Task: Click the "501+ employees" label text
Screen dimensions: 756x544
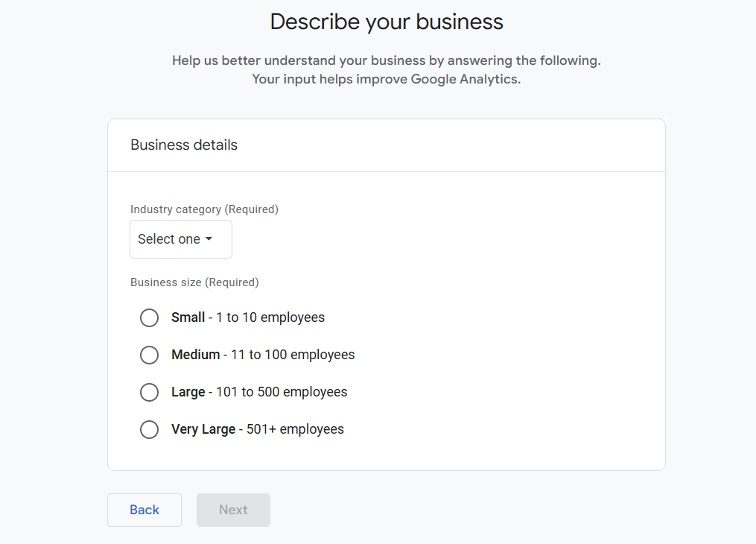Action: click(295, 429)
